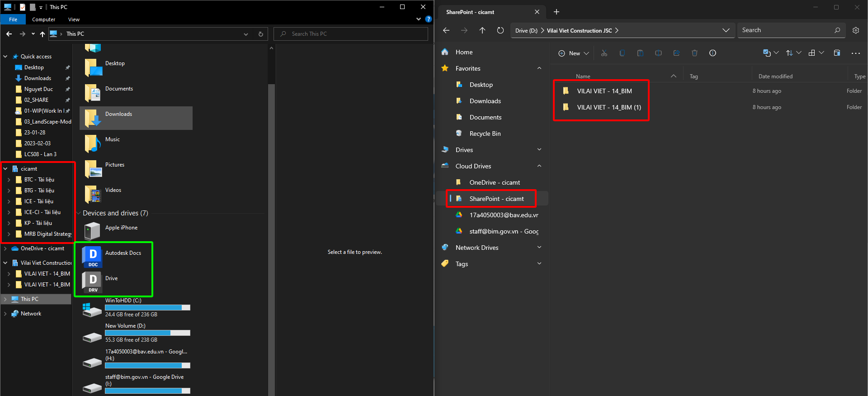Click the help question mark in This PC window
868x396 pixels.
click(x=429, y=19)
